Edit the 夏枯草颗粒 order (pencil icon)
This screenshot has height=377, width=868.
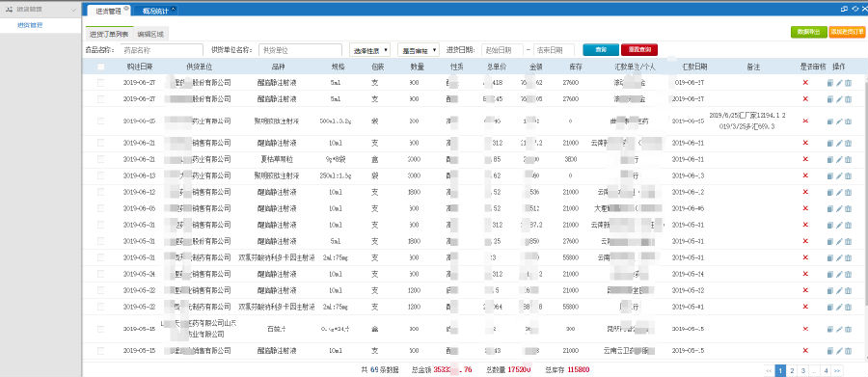tap(839, 159)
